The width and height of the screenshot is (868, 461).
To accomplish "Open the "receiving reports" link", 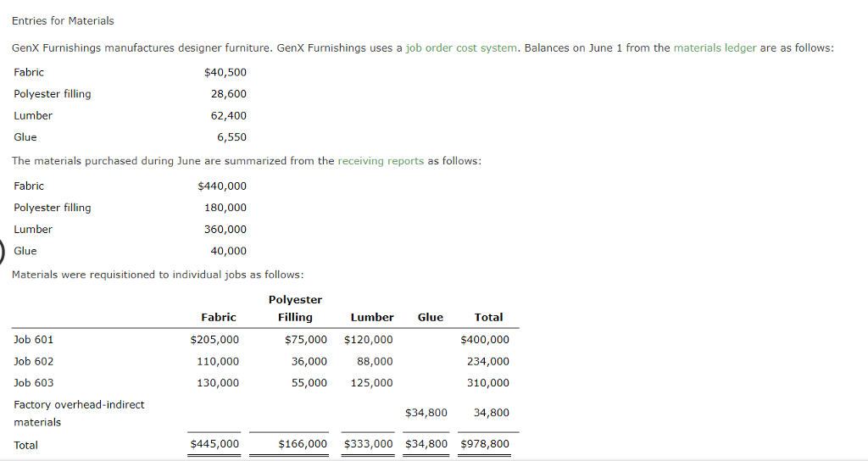I will click(381, 161).
